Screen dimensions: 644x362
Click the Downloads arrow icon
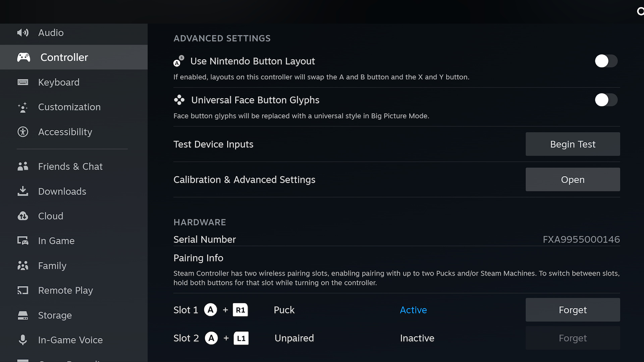(x=22, y=191)
